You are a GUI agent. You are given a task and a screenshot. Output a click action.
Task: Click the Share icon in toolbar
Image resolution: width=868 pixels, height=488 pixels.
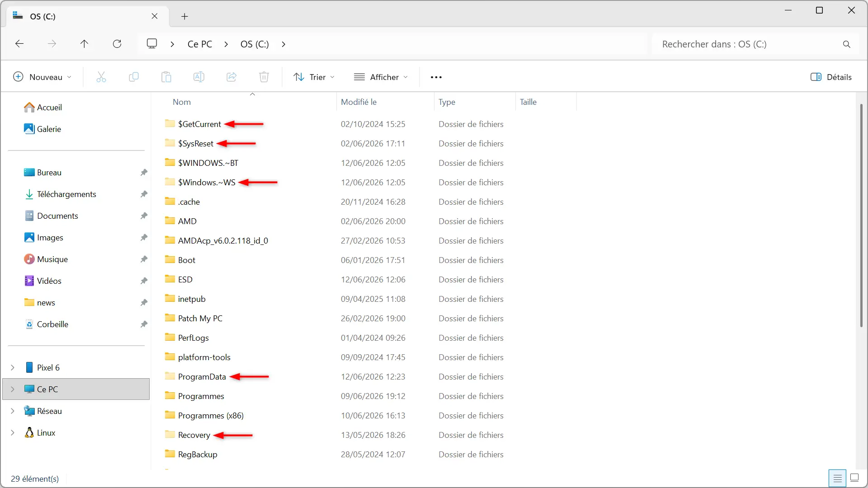click(x=231, y=77)
